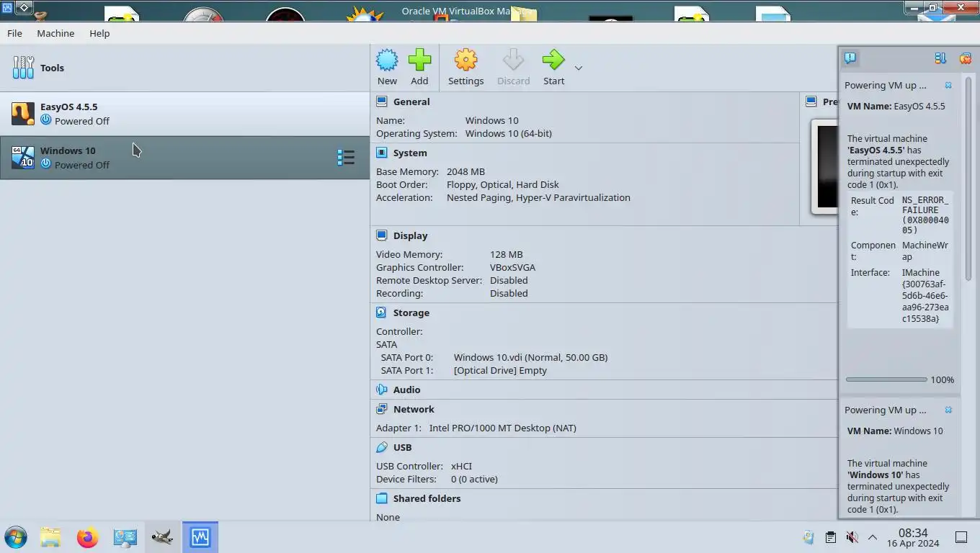Click the Windows 10 VM icon
The width and height of the screenshot is (980, 553).
point(23,158)
